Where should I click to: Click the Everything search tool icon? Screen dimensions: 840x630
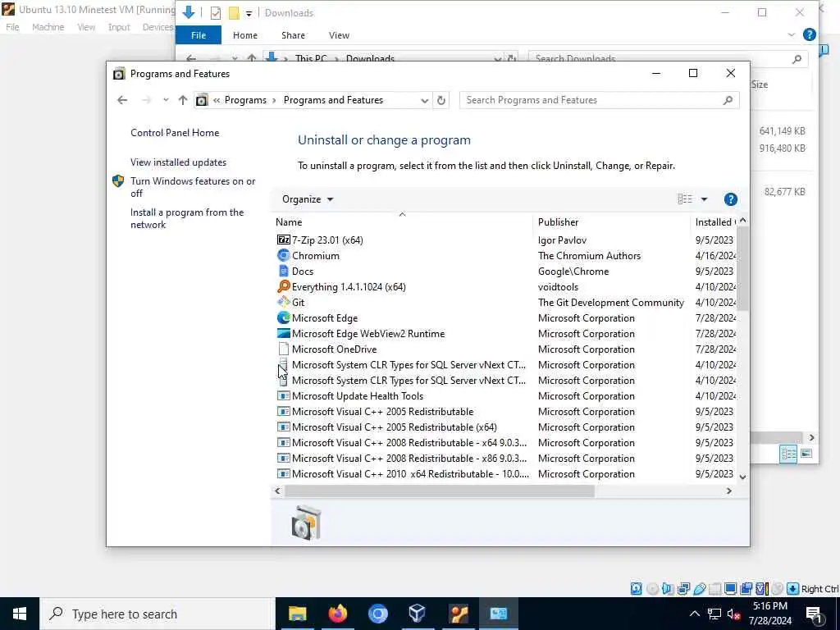pyautogui.click(x=283, y=286)
